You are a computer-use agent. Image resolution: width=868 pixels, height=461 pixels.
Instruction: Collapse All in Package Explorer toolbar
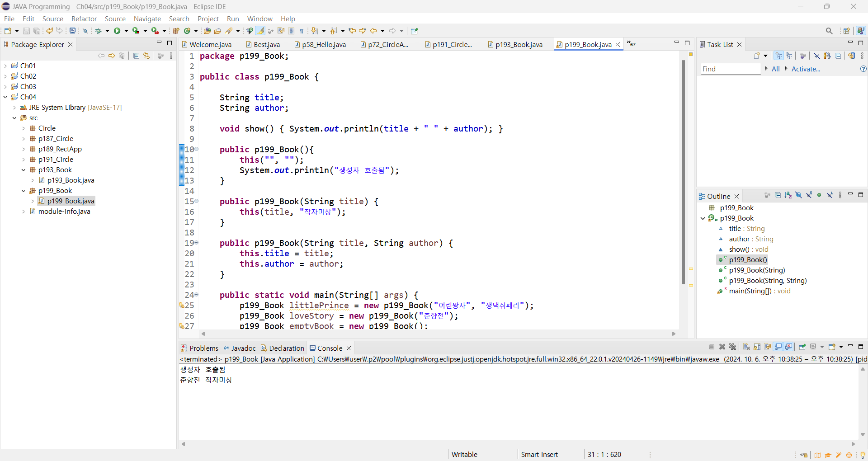[x=136, y=56]
